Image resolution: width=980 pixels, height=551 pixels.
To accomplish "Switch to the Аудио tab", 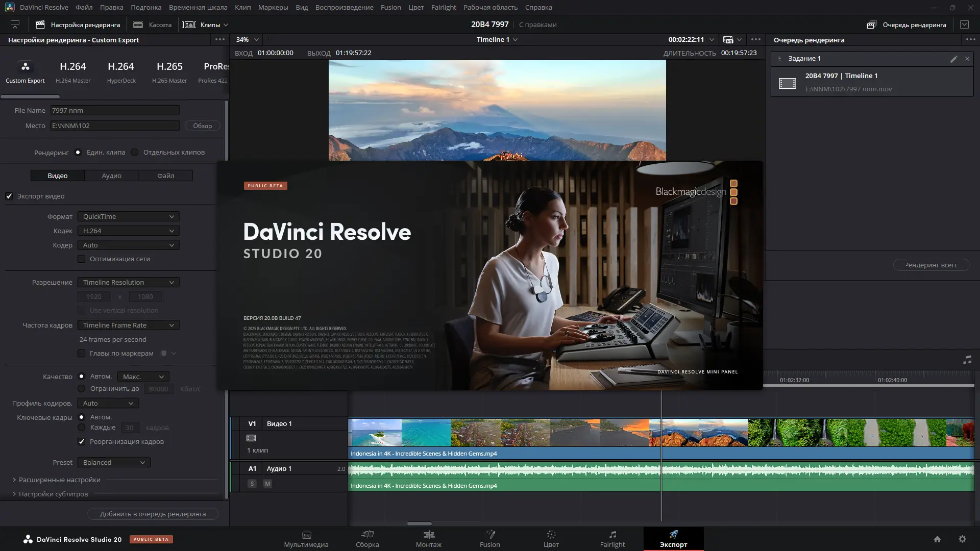I will 111,176.
